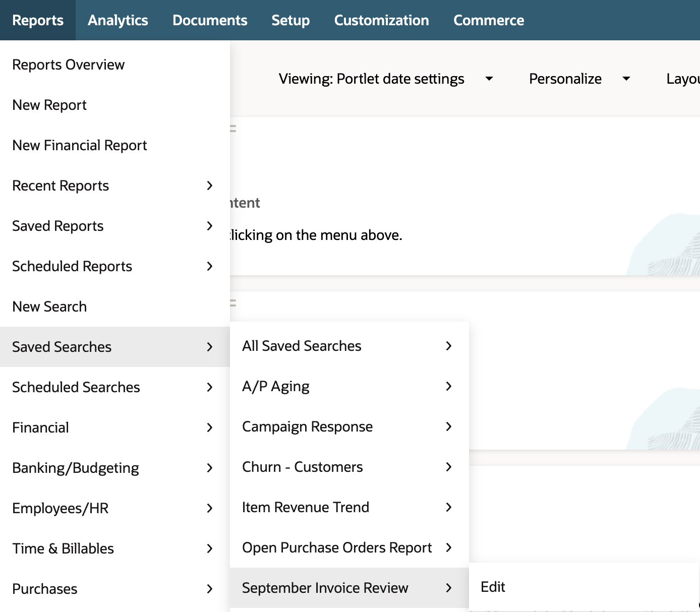Expand the Financial submenu arrow
Image resolution: width=700 pixels, height=612 pixels.
pos(210,427)
